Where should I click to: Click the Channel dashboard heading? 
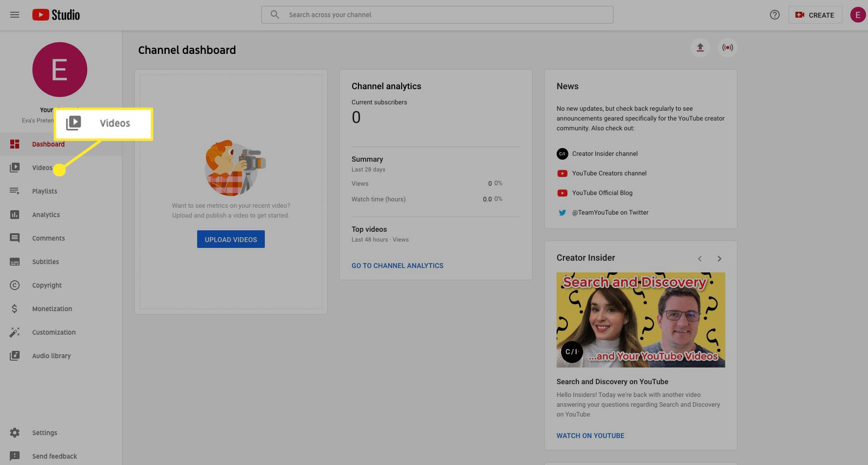pyautogui.click(x=187, y=50)
